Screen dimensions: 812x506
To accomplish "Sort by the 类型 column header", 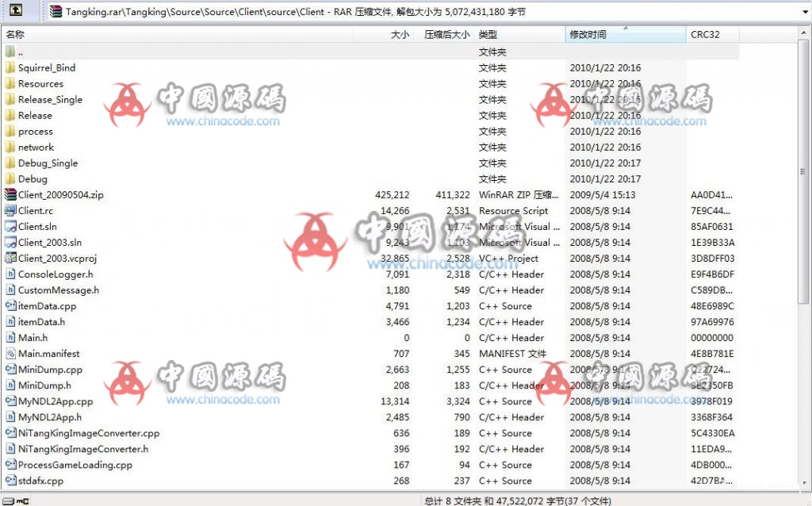I will point(520,35).
